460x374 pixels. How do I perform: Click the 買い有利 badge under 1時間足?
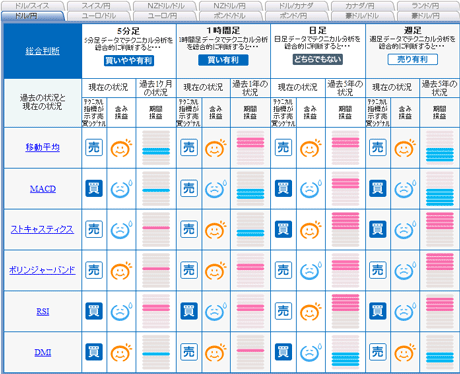pos(223,60)
